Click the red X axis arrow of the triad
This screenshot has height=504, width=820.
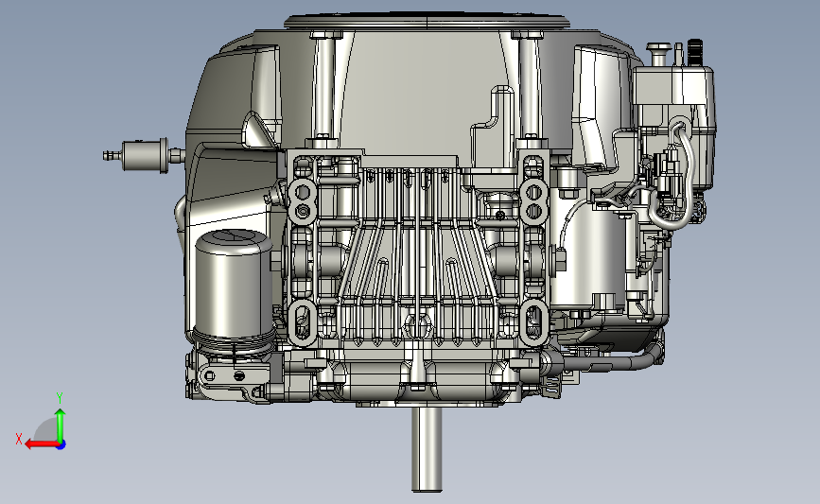click(41, 444)
